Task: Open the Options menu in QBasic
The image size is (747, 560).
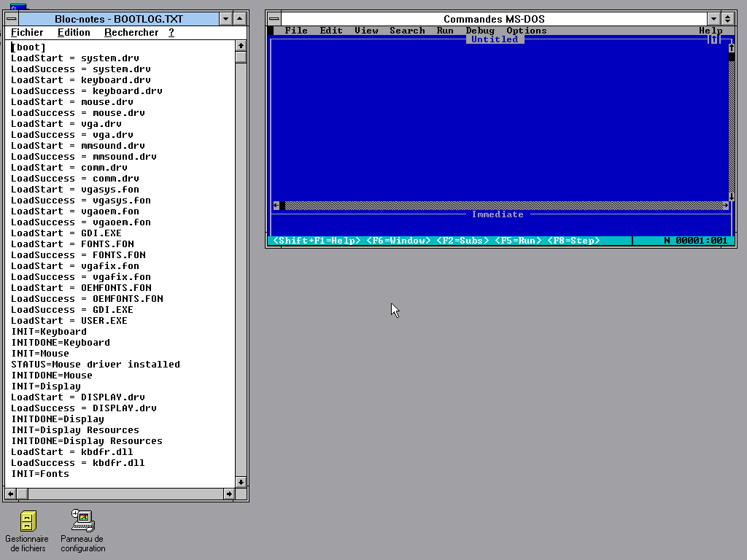Action: 527,31
